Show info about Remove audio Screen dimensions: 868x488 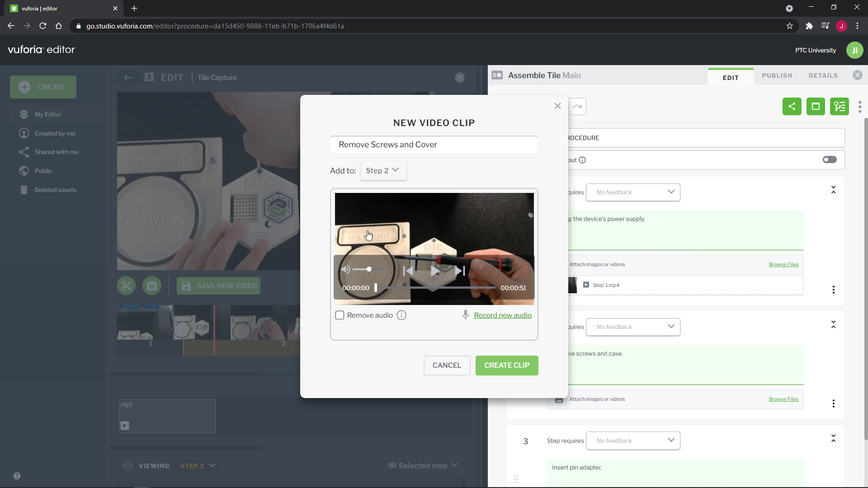(401, 315)
